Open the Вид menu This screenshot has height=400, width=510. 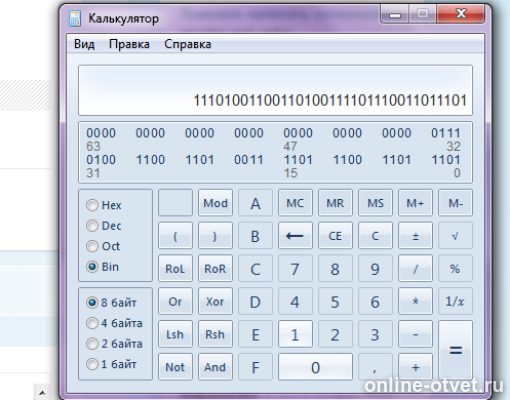[x=84, y=44]
